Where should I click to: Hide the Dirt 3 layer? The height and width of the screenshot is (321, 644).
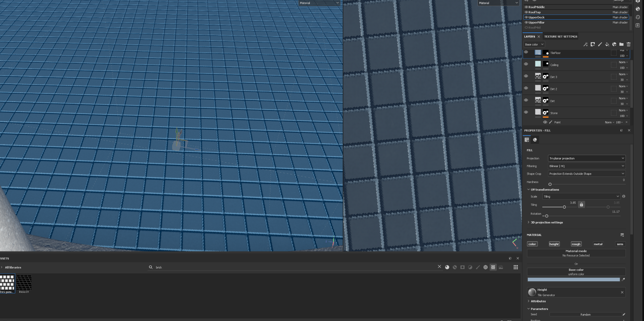(x=526, y=76)
